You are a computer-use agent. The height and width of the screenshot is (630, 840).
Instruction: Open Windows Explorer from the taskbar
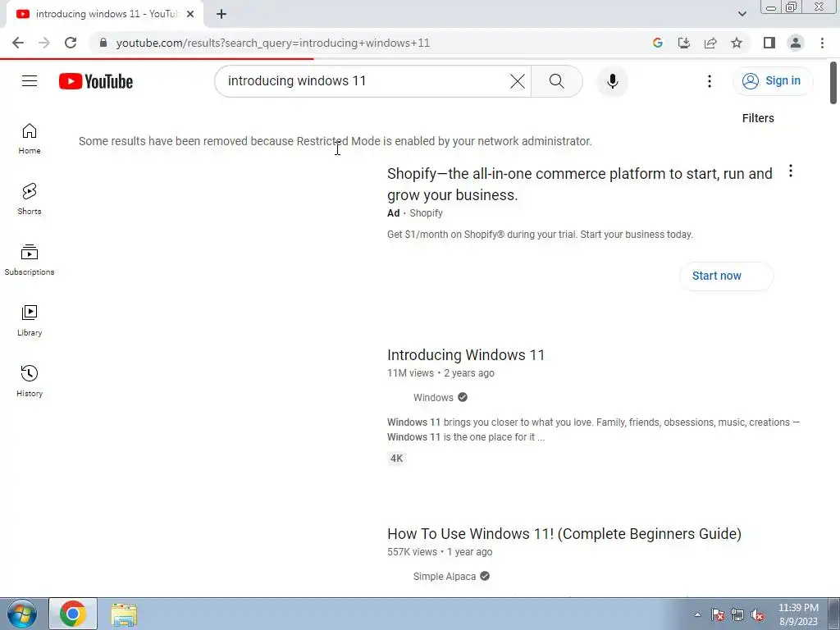pos(124,614)
